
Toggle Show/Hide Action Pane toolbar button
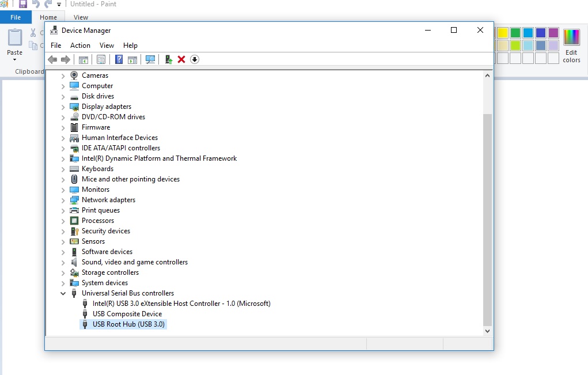click(x=132, y=59)
